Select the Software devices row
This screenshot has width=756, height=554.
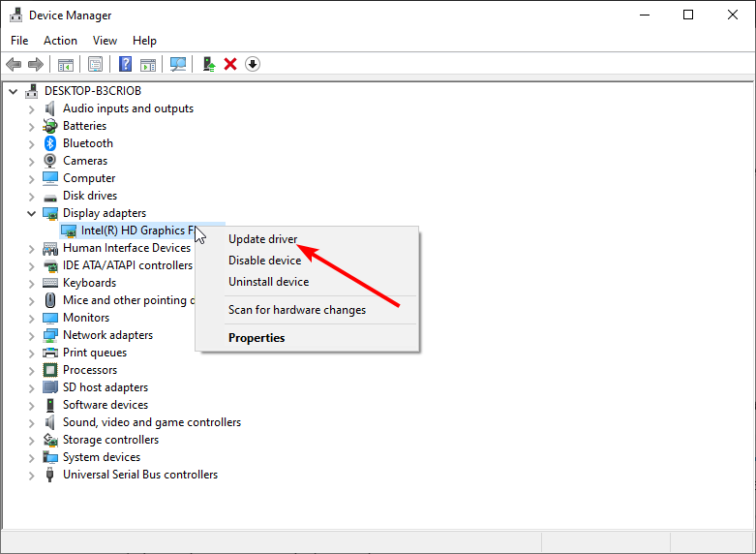click(x=106, y=405)
